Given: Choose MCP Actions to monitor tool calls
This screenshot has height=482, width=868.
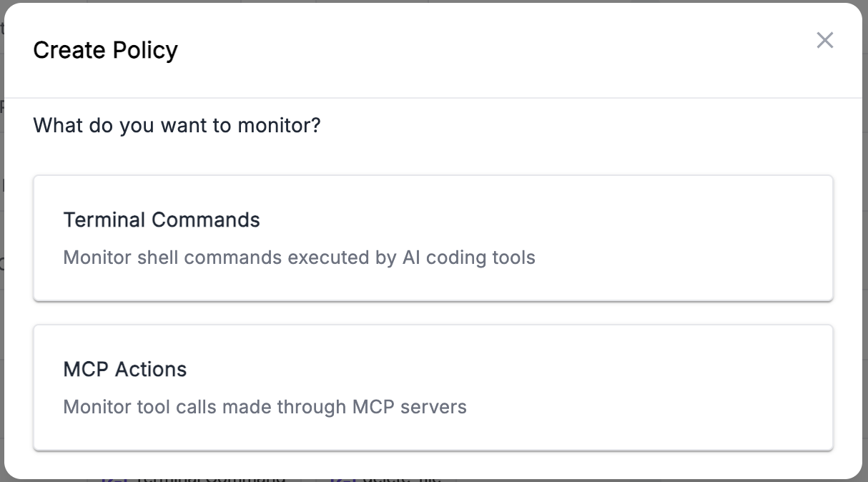Looking at the screenshot, I should [x=433, y=387].
